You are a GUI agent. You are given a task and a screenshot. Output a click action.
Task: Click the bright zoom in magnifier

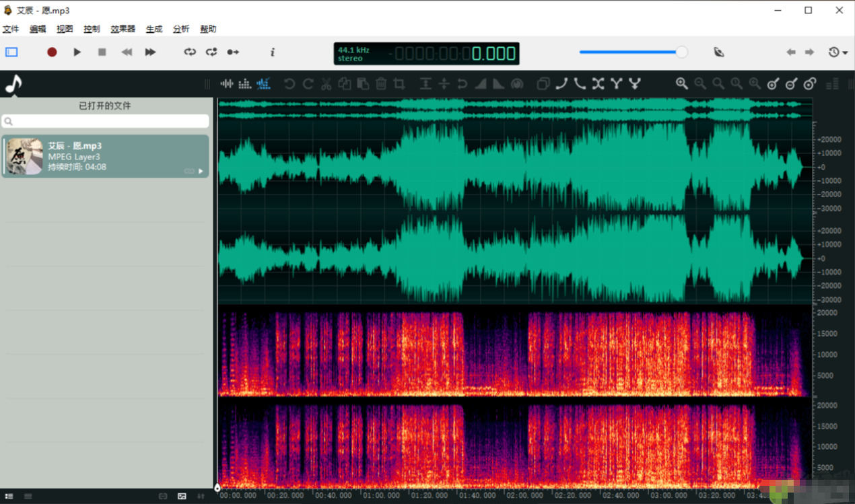682,83
